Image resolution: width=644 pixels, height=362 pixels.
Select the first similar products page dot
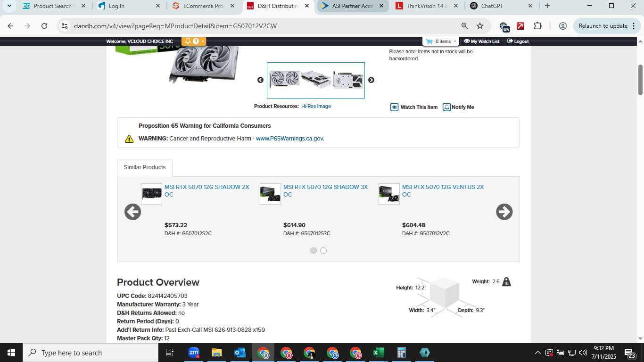coord(314,251)
